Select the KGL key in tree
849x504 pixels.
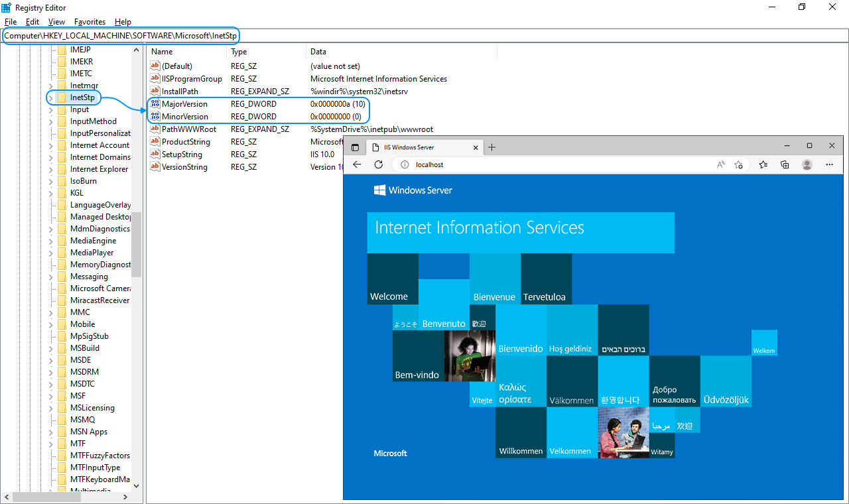(x=77, y=193)
